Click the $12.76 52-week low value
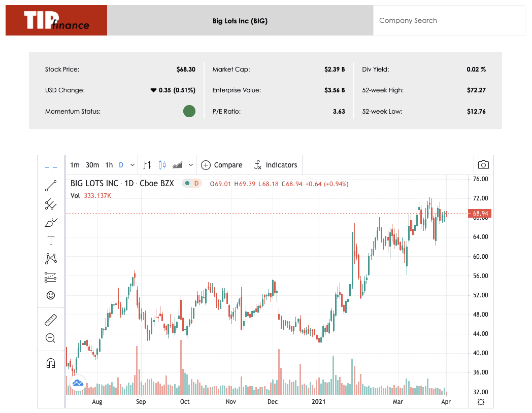 tap(476, 112)
